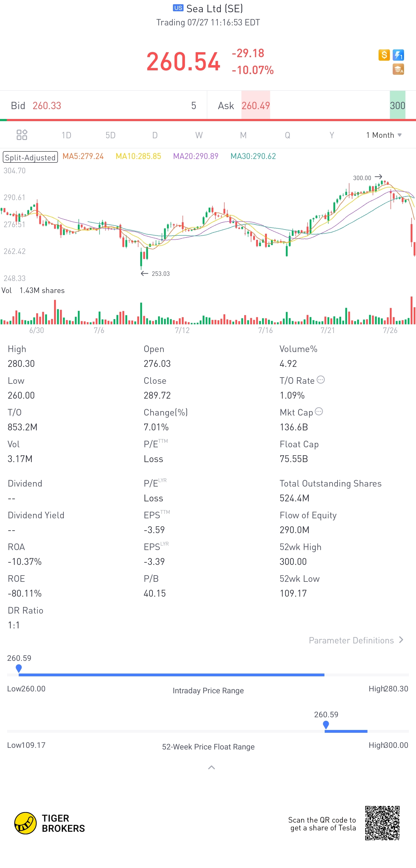Switch to the 5D chart tab
416x868 pixels.
click(111, 135)
